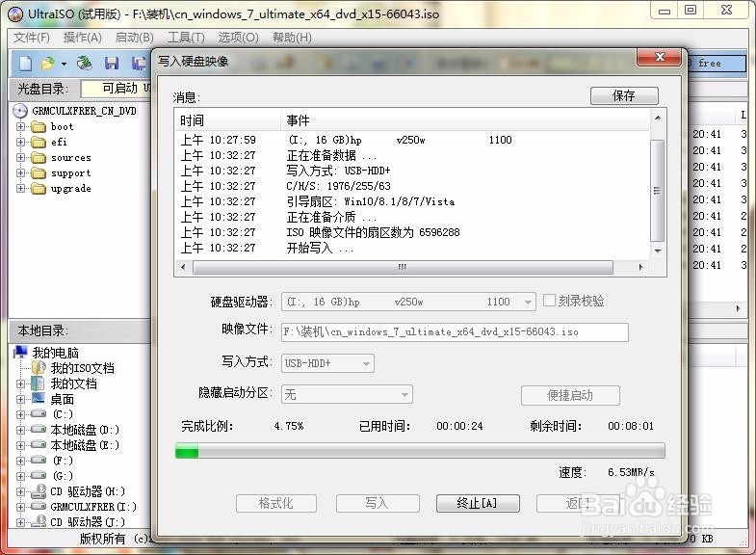Select 我的ISO文档 folder

pos(83,368)
